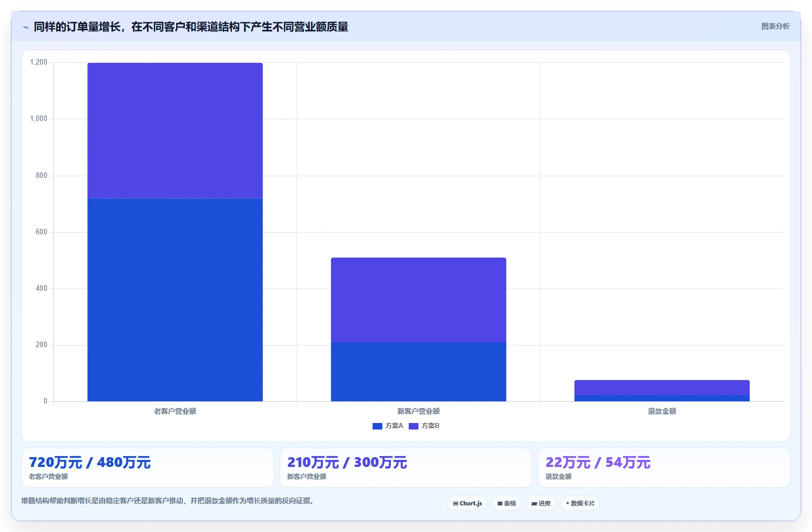
Task: Click the 1,200 y-axis tick label
Action: click(38, 62)
